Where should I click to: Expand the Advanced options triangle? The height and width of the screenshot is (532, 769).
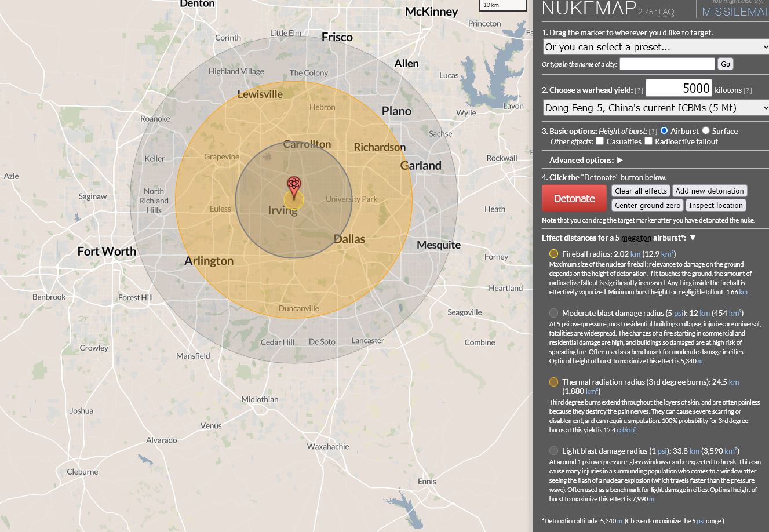619,160
